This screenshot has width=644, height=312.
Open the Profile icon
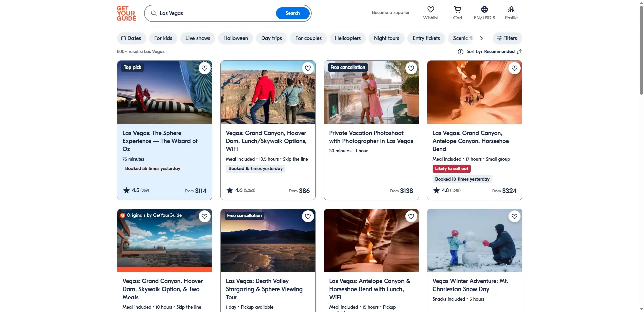click(x=511, y=9)
